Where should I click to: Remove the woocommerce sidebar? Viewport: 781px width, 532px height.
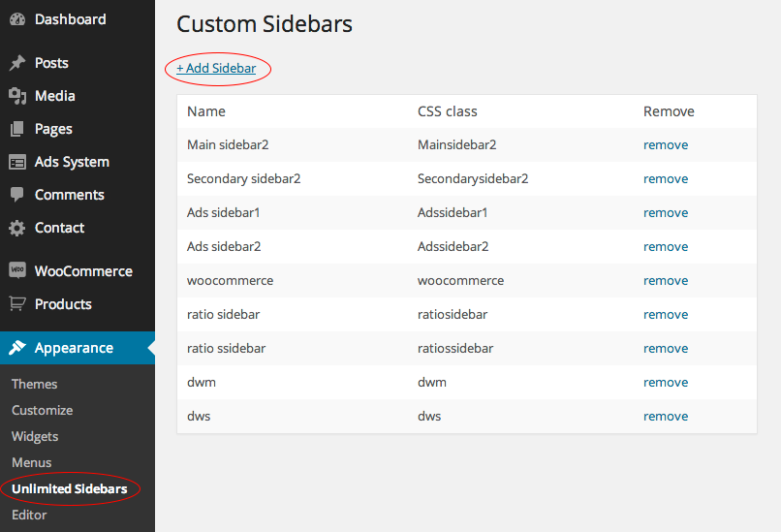pos(666,281)
